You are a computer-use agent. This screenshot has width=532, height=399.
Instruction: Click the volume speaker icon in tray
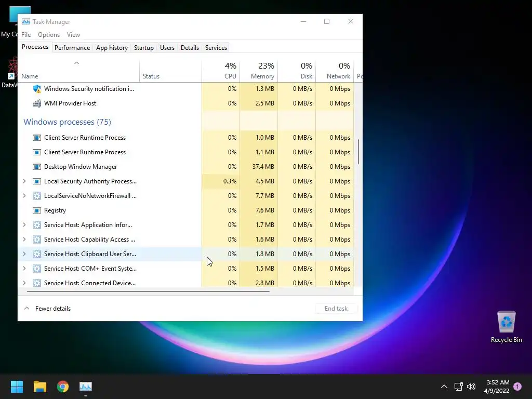coord(471,387)
